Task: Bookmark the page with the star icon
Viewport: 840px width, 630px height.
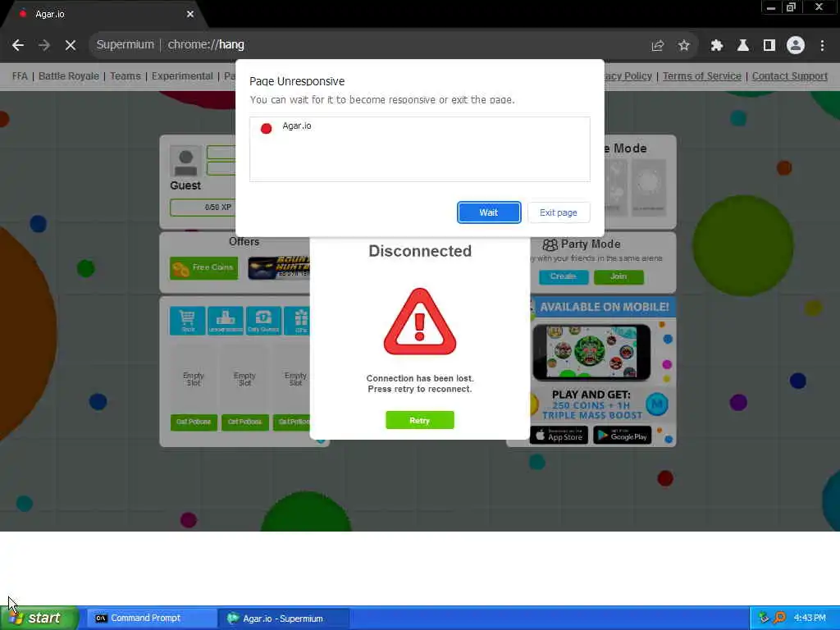Action: point(683,46)
